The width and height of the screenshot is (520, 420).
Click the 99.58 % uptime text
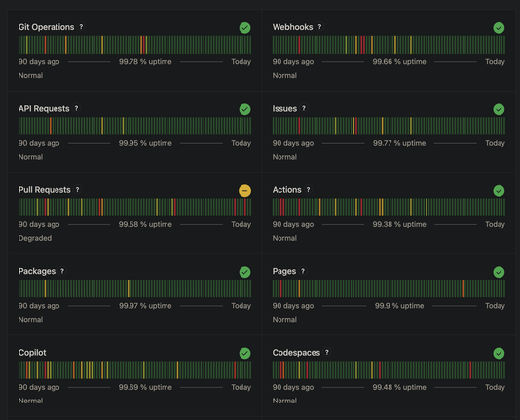[x=145, y=224]
